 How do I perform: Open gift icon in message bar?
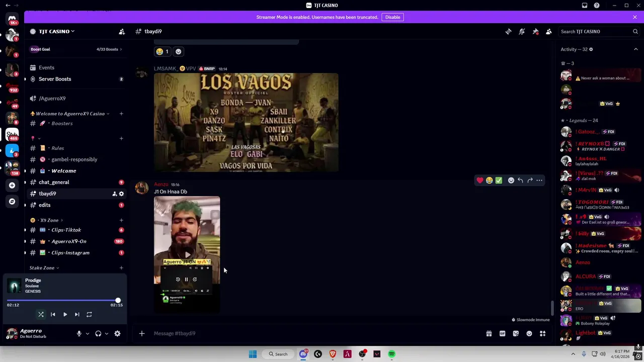click(489, 333)
